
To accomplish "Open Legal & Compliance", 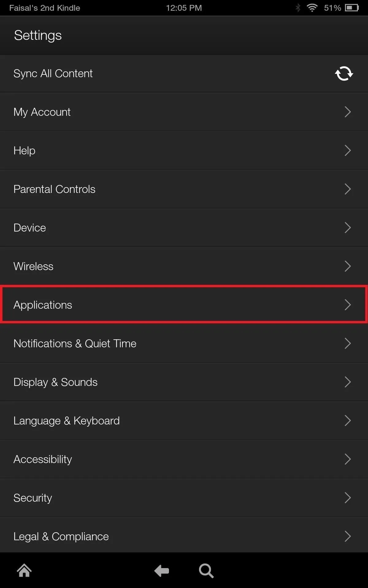I will [x=184, y=536].
